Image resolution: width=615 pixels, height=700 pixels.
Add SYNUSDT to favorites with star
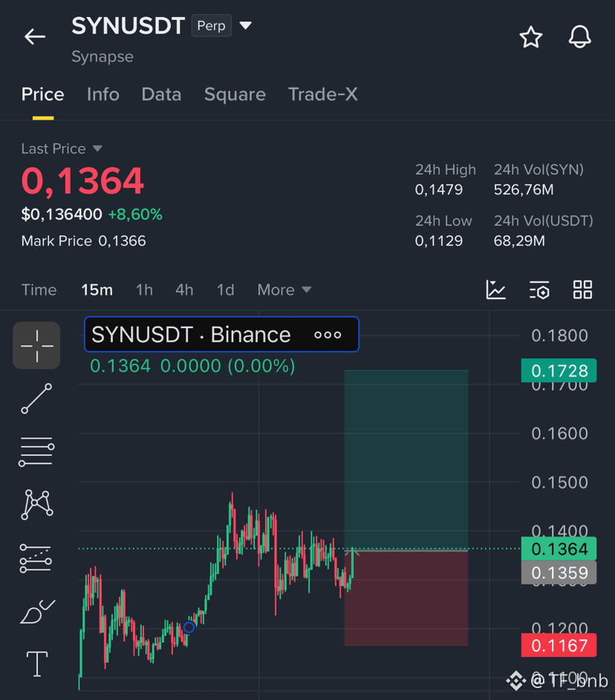click(x=530, y=37)
